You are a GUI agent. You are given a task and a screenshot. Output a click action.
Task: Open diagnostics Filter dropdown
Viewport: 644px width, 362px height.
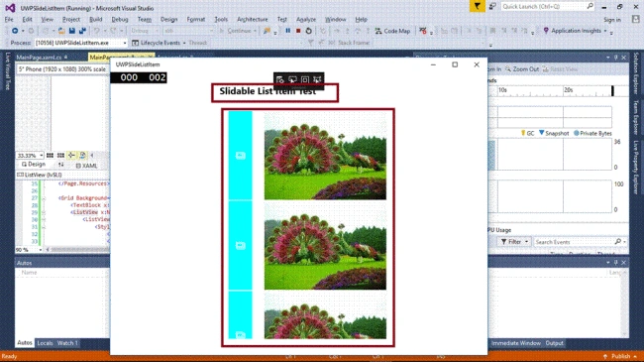pyautogui.click(x=514, y=242)
